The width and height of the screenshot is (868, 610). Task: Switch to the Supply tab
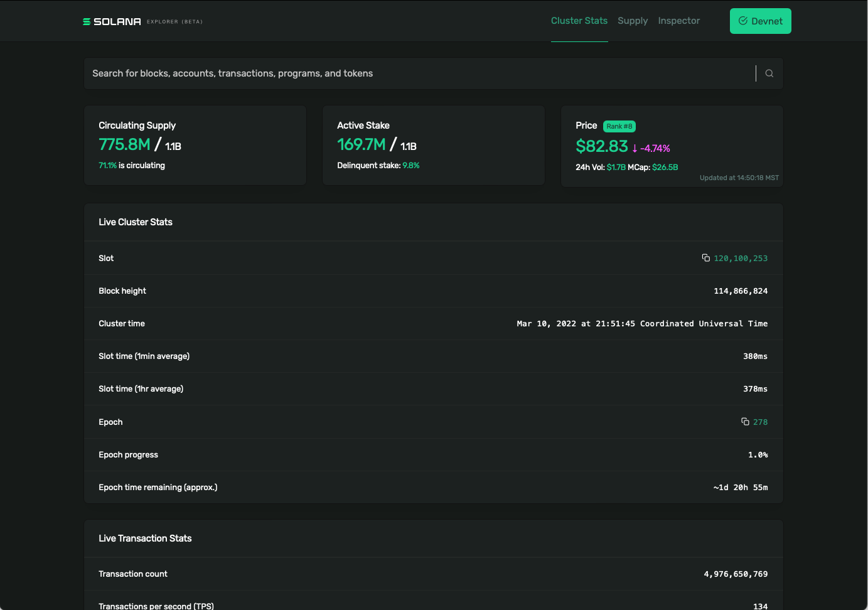[x=633, y=21]
